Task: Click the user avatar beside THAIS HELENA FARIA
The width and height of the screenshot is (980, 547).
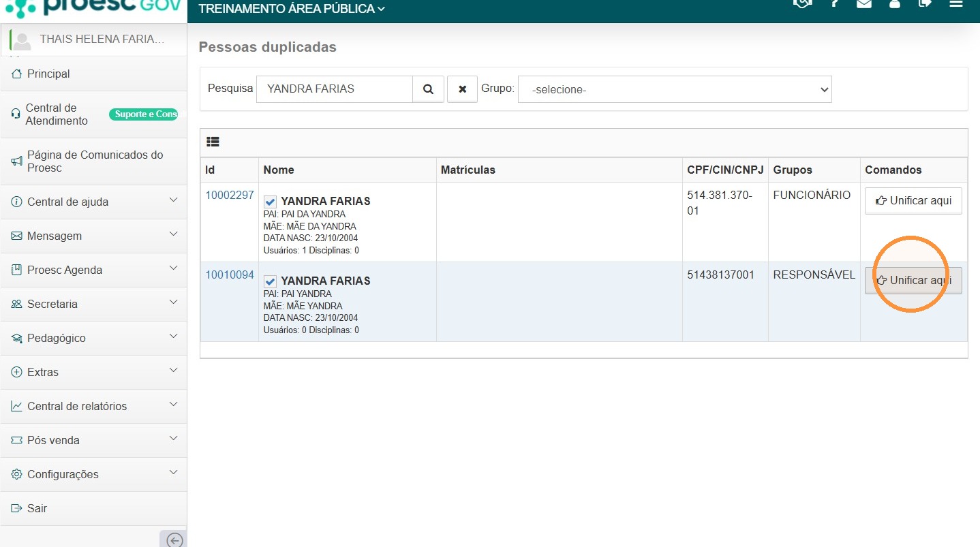Action: pyautogui.click(x=22, y=40)
